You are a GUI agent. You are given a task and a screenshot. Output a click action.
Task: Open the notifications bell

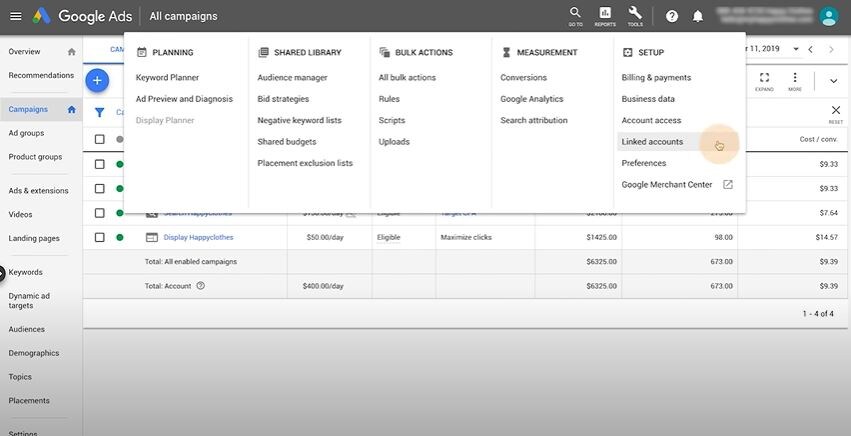[698, 16]
